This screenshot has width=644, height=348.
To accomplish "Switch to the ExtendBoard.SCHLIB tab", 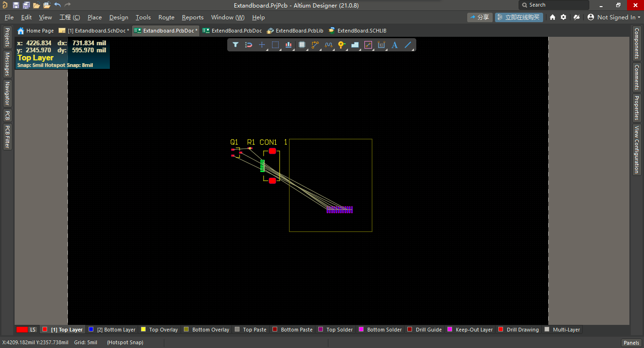I will 357,31.
